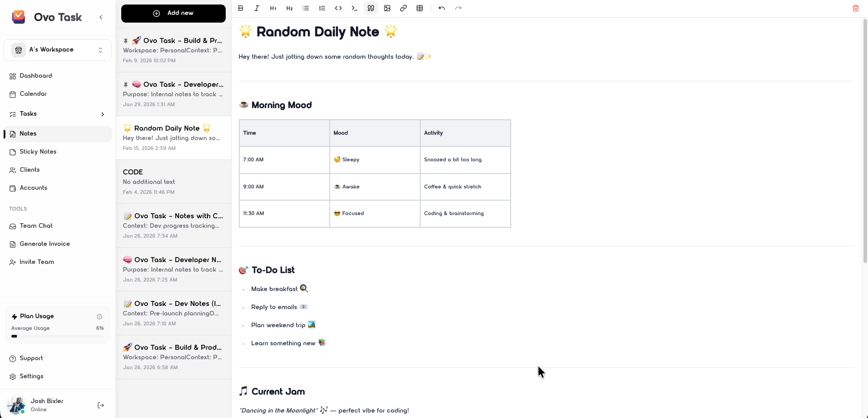Screen dimensions: 868x418
Task: Open Ovo Task – Dev Notes (I… note
Action: pos(173,313)
